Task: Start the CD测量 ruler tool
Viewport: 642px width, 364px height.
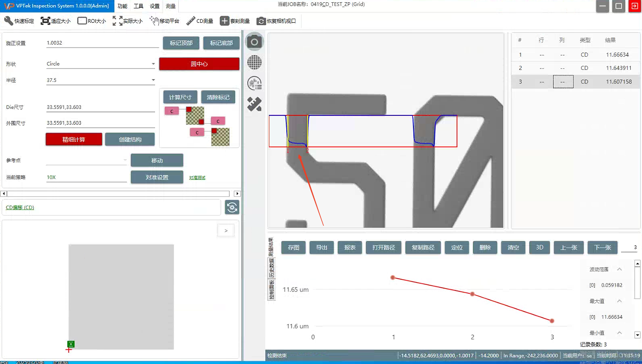Action: point(199,21)
